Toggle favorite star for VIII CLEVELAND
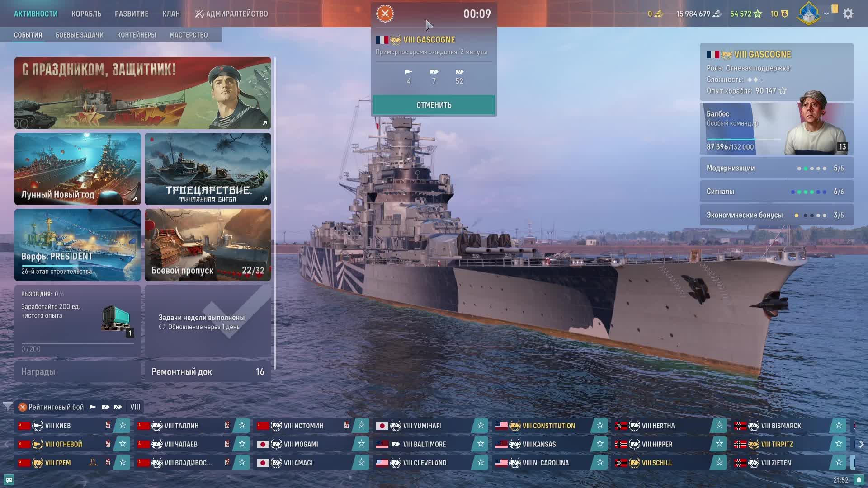 point(481,463)
